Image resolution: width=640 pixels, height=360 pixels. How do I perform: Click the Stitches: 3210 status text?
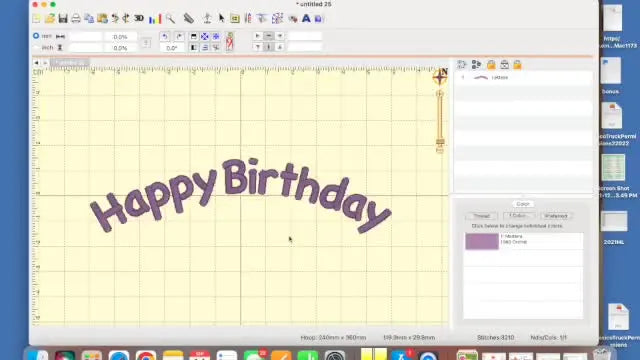coord(496,338)
